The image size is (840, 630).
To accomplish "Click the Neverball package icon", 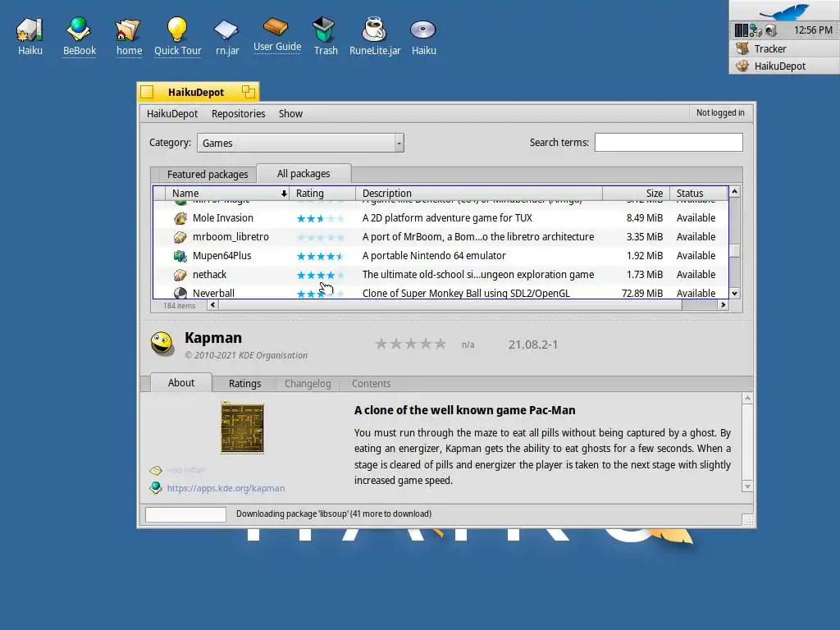I will point(180,293).
